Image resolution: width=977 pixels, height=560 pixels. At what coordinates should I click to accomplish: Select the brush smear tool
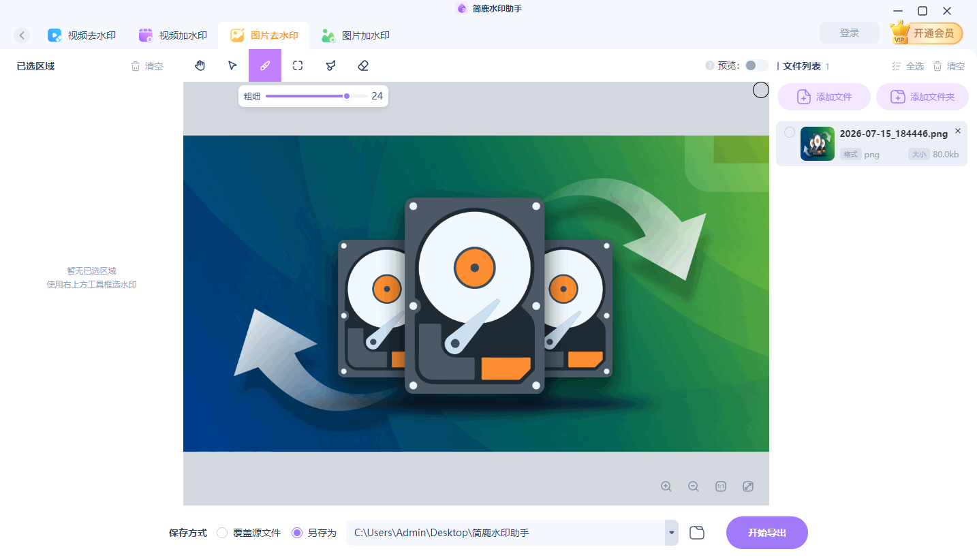pos(265,65)
